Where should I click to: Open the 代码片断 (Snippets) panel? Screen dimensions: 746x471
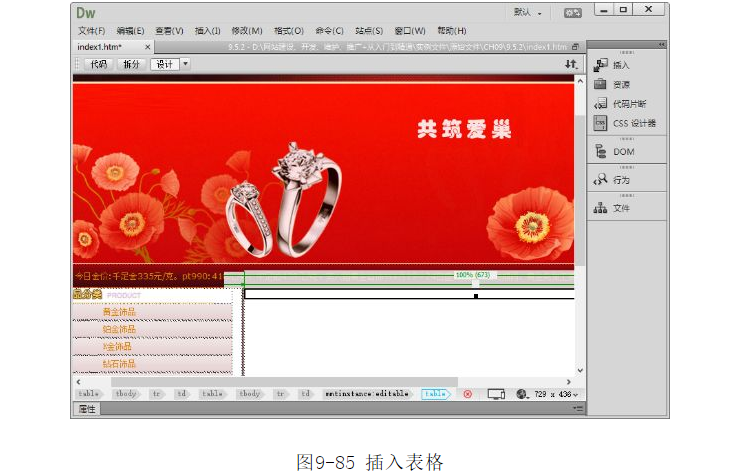coord(628,103)
